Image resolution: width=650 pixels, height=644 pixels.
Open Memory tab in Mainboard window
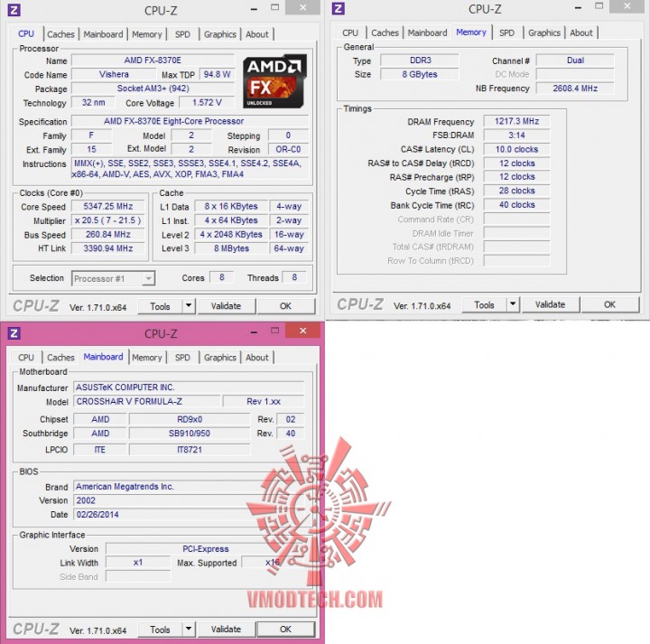147,358
